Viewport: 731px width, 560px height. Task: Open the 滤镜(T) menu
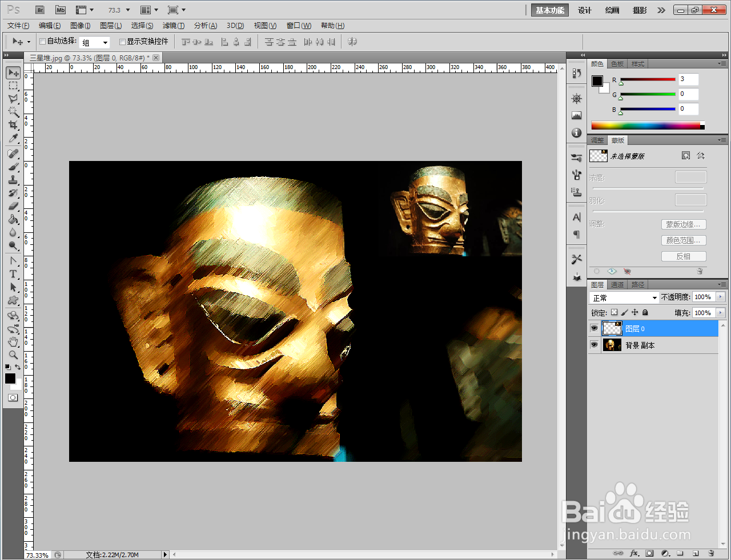point(174,26)
